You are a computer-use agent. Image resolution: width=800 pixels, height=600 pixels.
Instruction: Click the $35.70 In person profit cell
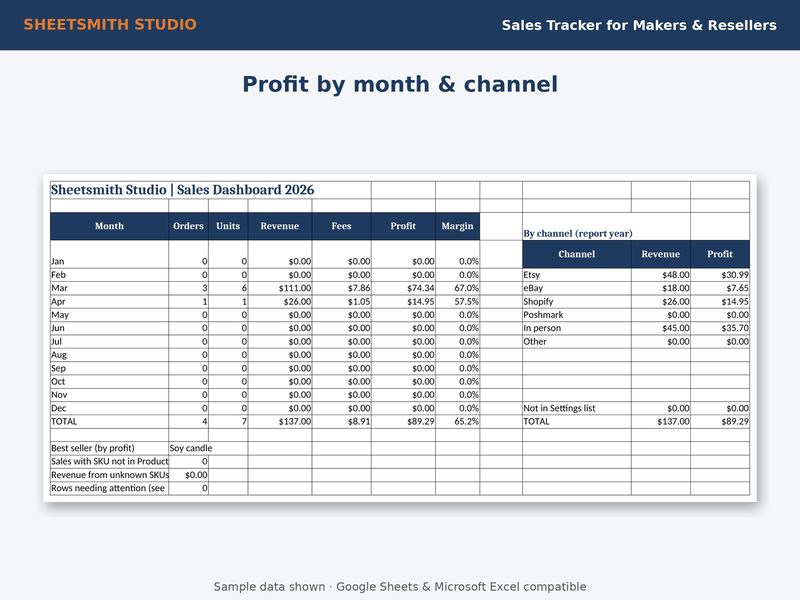[720, 328]
